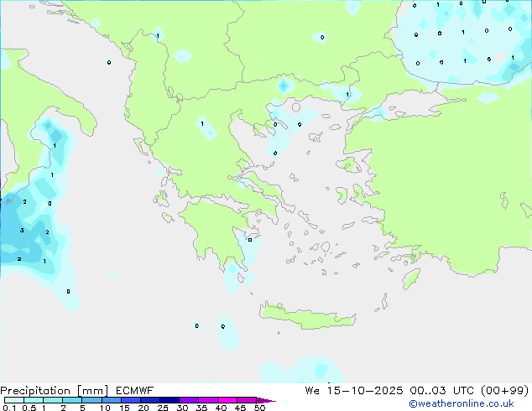Click the '30' legend scale label
This screenshot has width=532, height=411.
pyautogui.click(x=182, y=408)
